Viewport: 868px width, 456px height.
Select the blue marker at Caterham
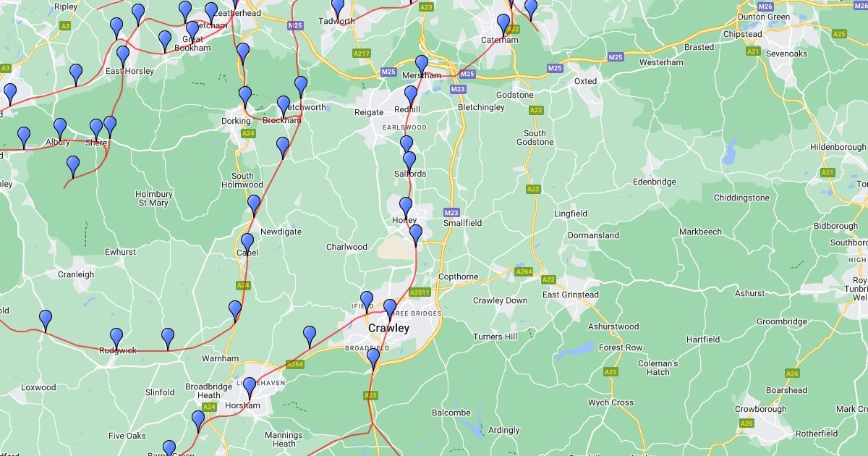[503, 25]
